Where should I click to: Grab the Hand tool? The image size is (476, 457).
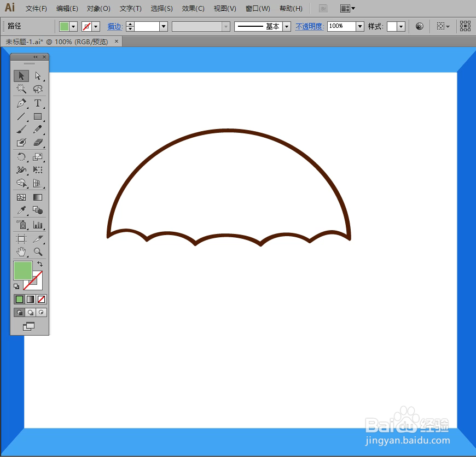21,251
